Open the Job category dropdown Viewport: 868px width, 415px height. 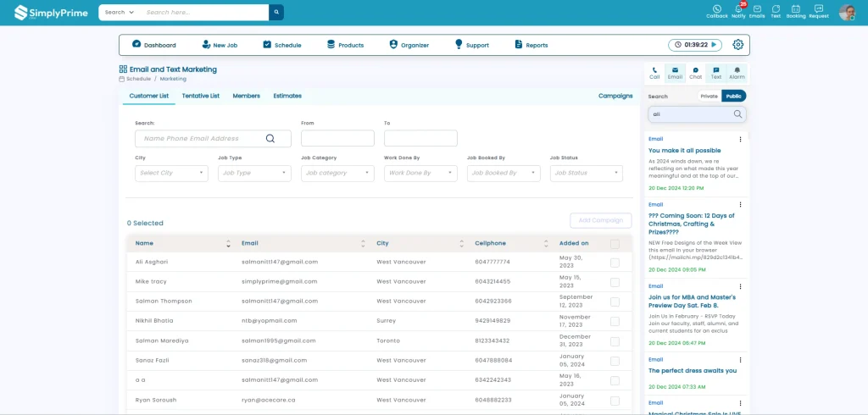[x=337, y=173]
